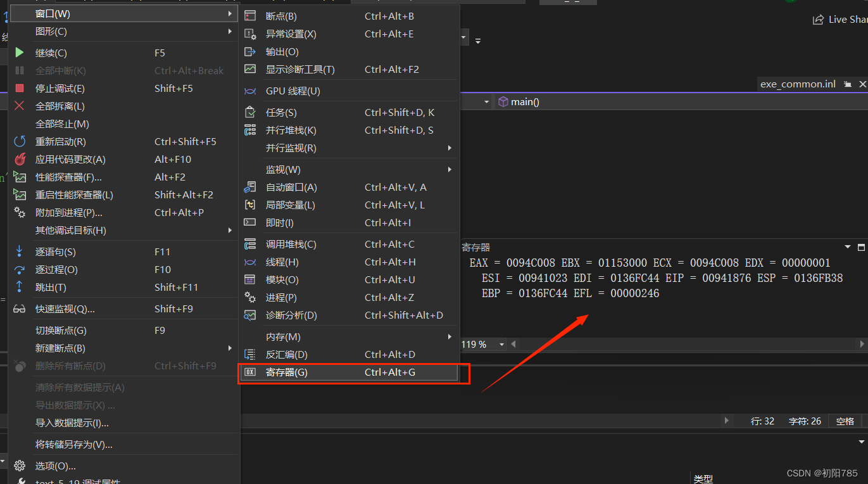Click the Attach to Process (附加到进程) gear icon
This screenshot has width=868, height=484.
click(20, 212)
